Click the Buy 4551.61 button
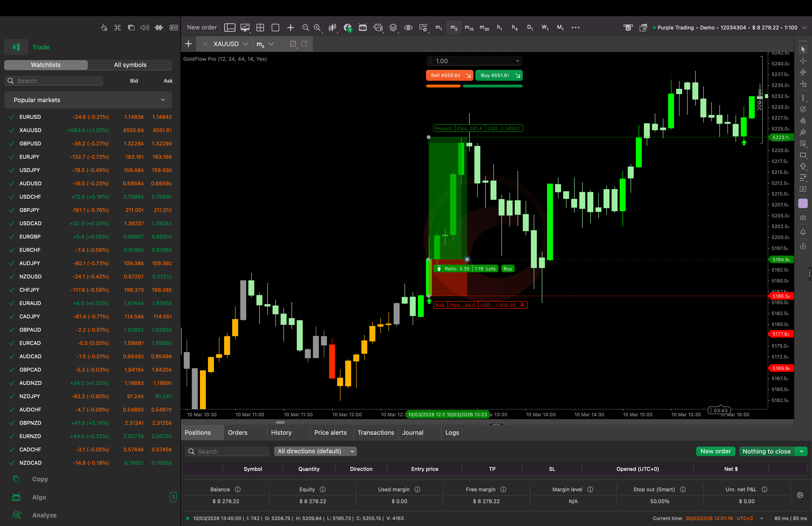This screenshot has height=526, width=812. (499, 76)
